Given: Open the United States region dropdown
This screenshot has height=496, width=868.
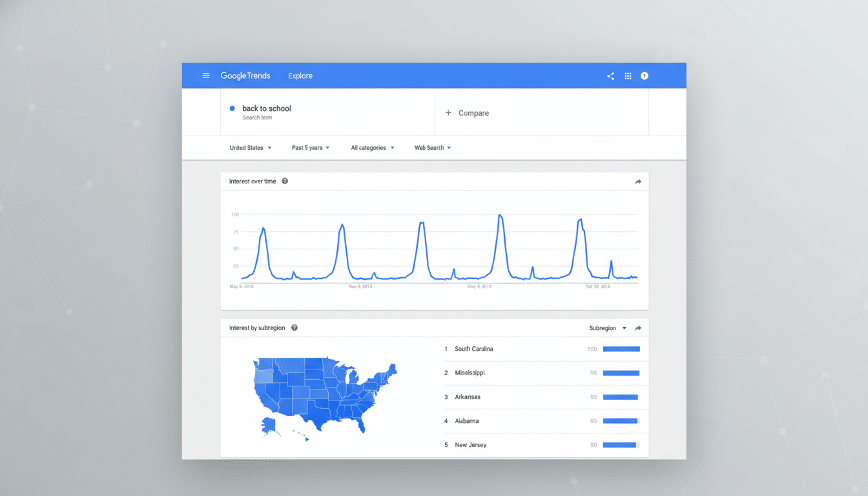Looking at the screenshot, I should (x=250, y=148).
